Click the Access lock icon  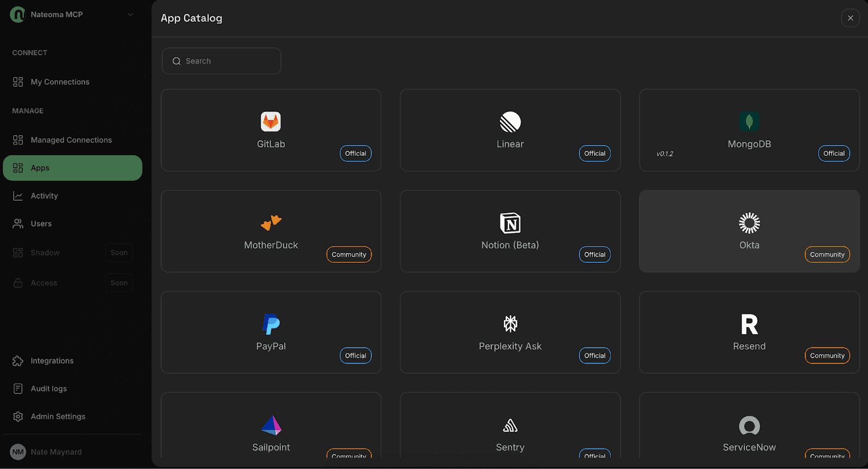point(18,283)
